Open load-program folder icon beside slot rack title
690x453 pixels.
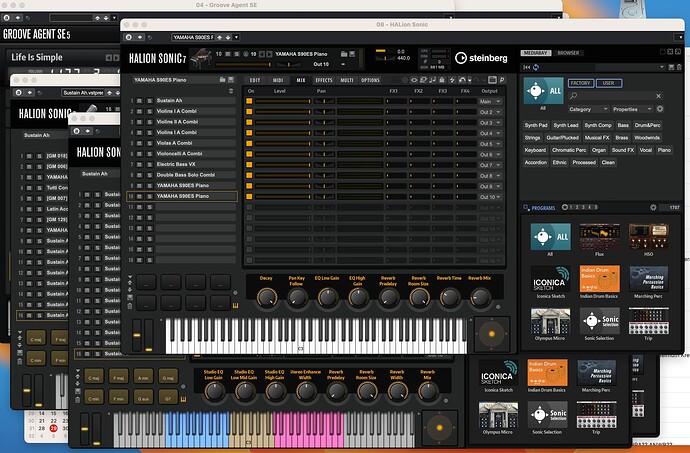[x=223, y=80]
